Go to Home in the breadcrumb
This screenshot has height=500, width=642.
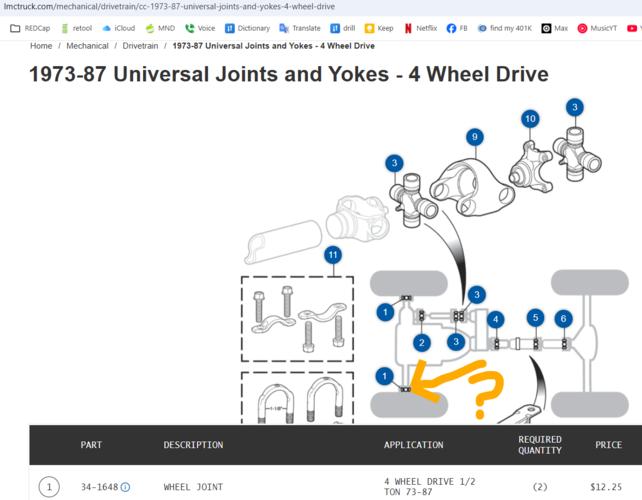tap(41, 46)
